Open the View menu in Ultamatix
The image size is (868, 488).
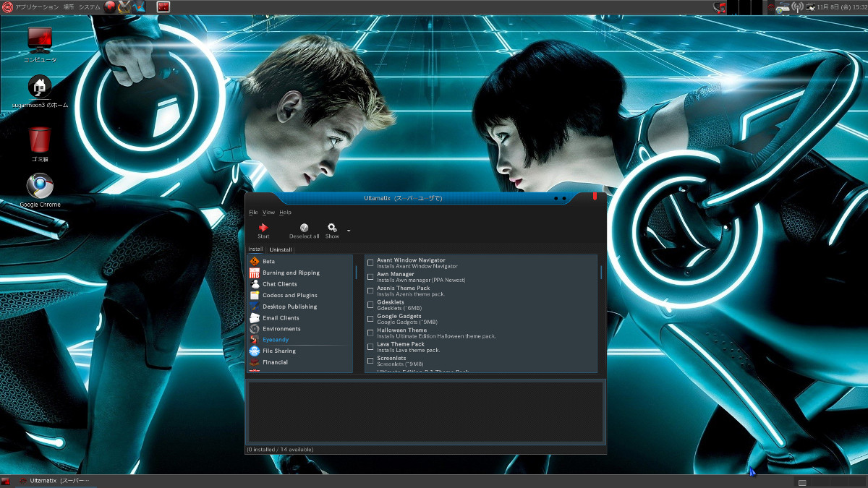268,213
